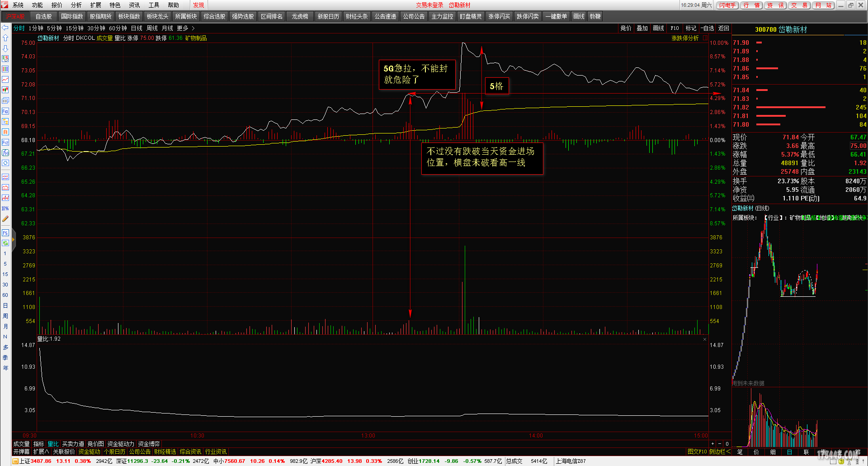The width and height of the screenshot is (868, 466).
Task: Click the up arrow (previous stock) icon
Action: tap(5, 38)
